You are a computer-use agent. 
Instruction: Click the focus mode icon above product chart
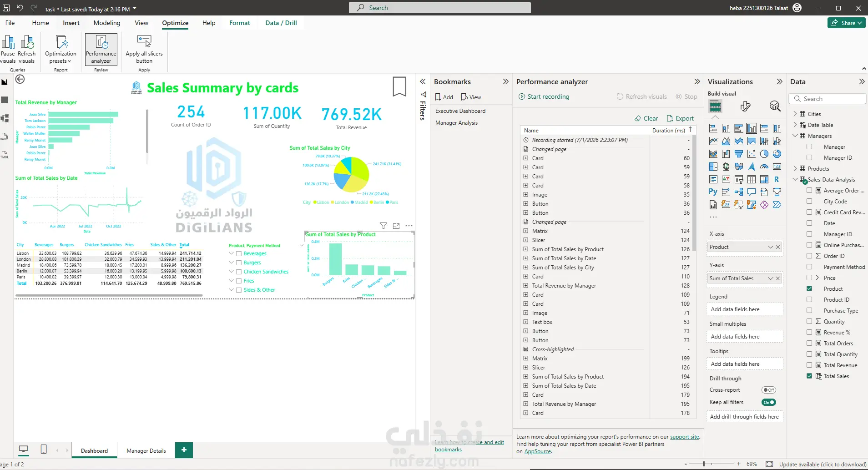(396, 226)
